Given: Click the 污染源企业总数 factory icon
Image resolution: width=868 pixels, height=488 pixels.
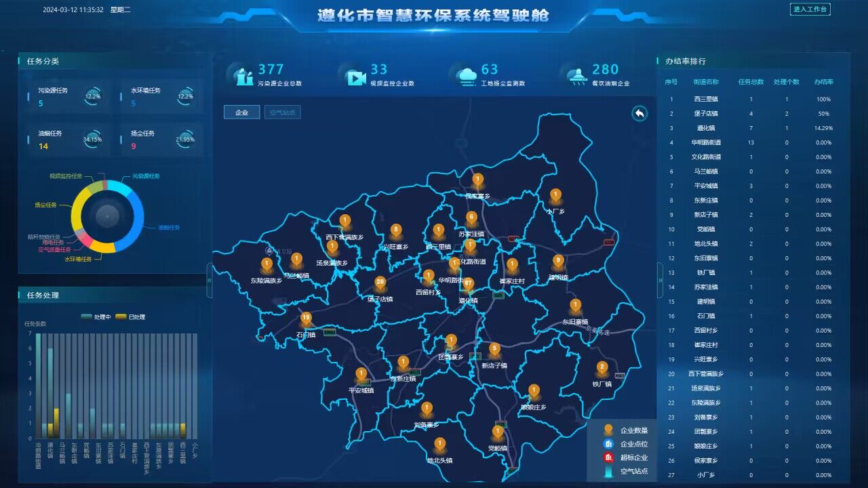Looking at the screenshot, I should 242,75.
